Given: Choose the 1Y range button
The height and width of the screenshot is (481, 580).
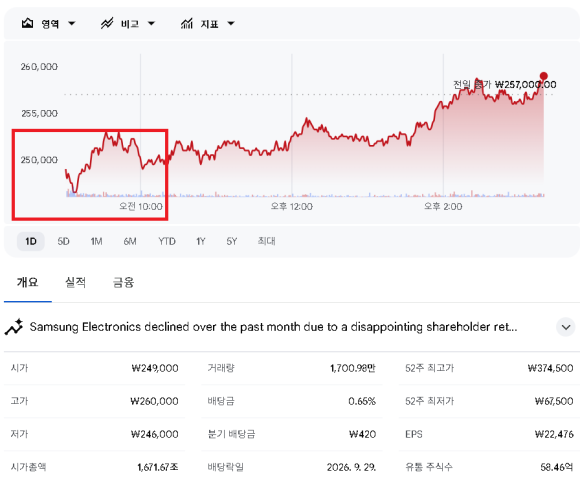Looking at the screenshot, I should click(200, 241).
